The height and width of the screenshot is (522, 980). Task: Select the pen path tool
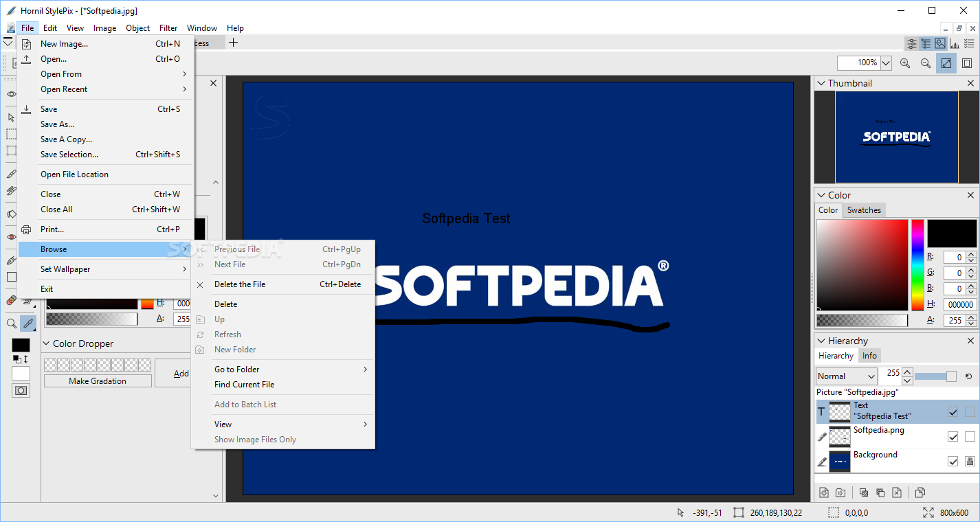11,260
